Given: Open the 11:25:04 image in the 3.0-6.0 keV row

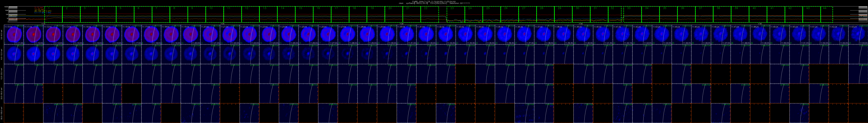Looking at the screenshot, I should tap(308, 34).
